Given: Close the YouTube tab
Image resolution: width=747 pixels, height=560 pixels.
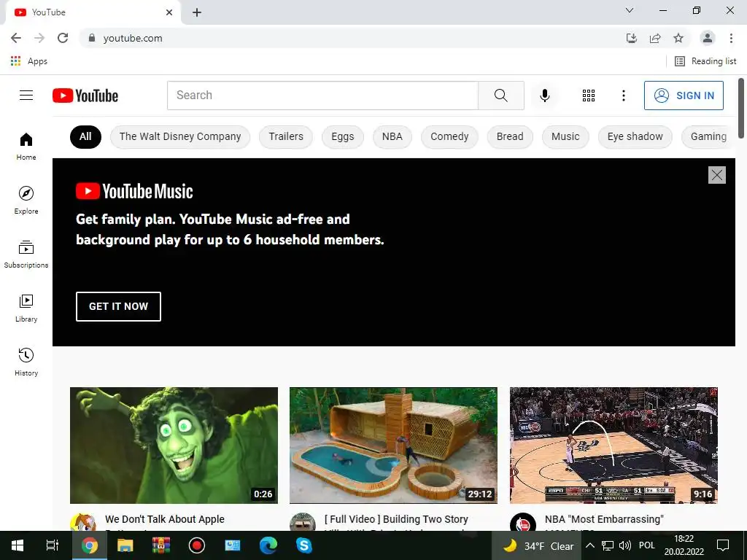Looking at the screenshot, I should [x=169, y=12].
